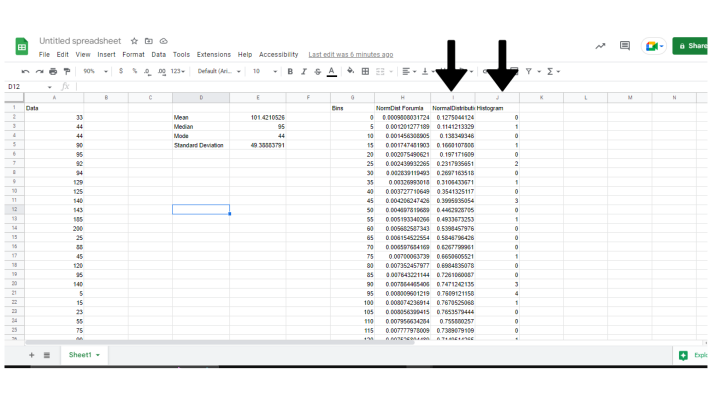Expand the merge cells options arrow
Screen dimensions: 712x400
click(x=391, y=71)
